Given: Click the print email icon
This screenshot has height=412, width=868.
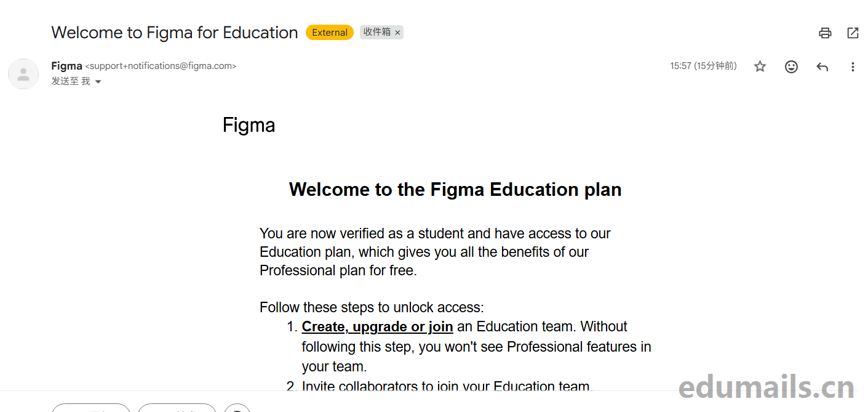Looking at the screenshot, I should (825, 33).
